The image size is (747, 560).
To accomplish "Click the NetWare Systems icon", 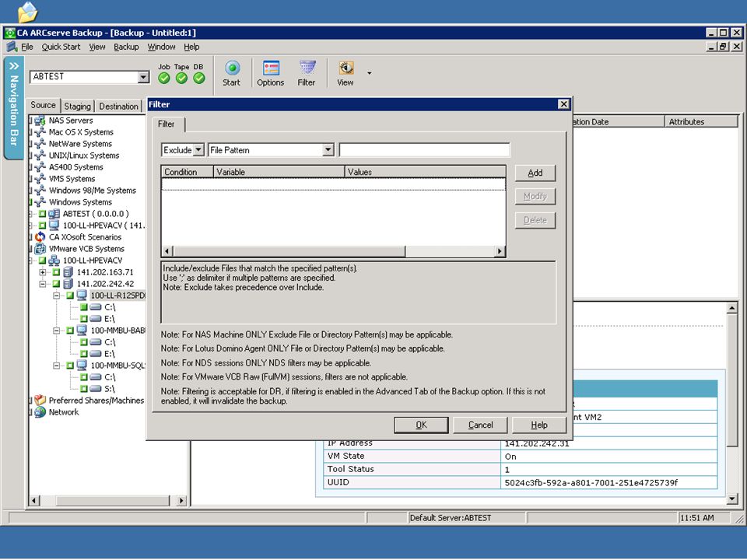I will [x=40, y=144].
